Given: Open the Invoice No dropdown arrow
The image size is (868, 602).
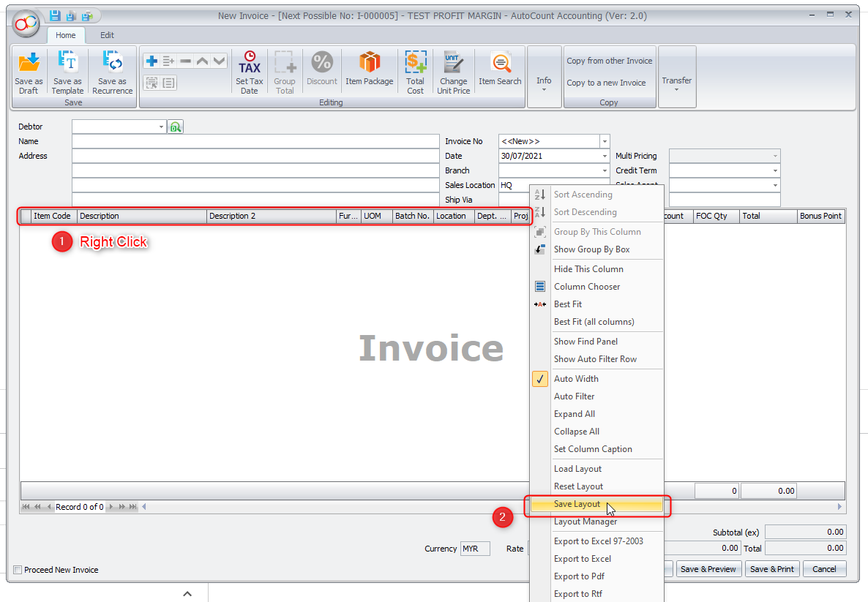Looking at the screenshot, I should (605, 142).
